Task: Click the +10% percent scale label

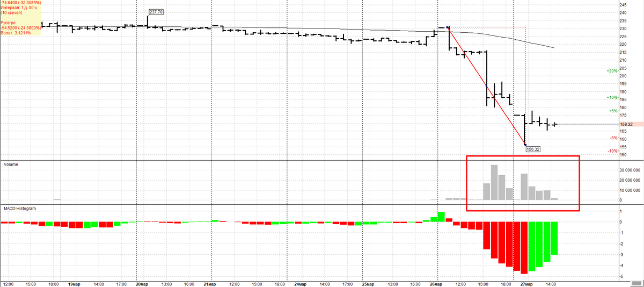Action: click(611, 98)
